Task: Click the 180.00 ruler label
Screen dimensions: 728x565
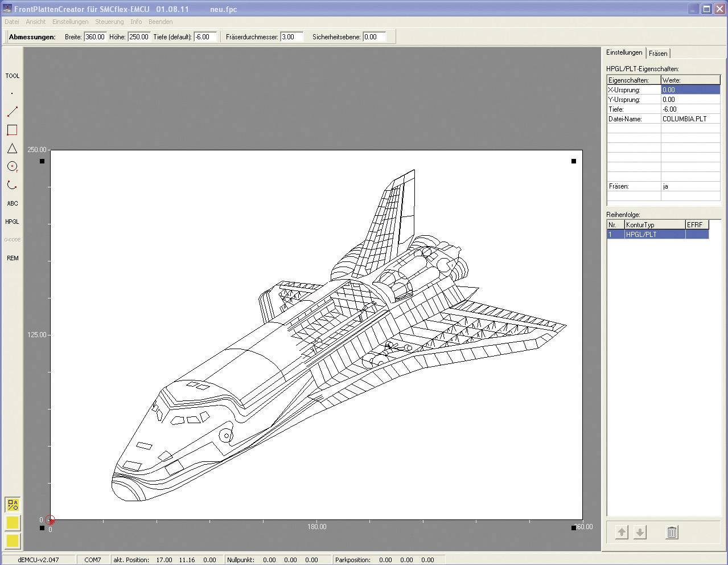Action: click(317, 527)
